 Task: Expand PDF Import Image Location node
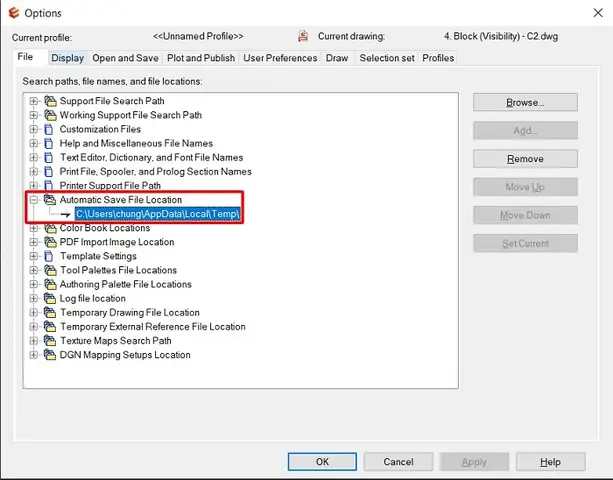34,242
